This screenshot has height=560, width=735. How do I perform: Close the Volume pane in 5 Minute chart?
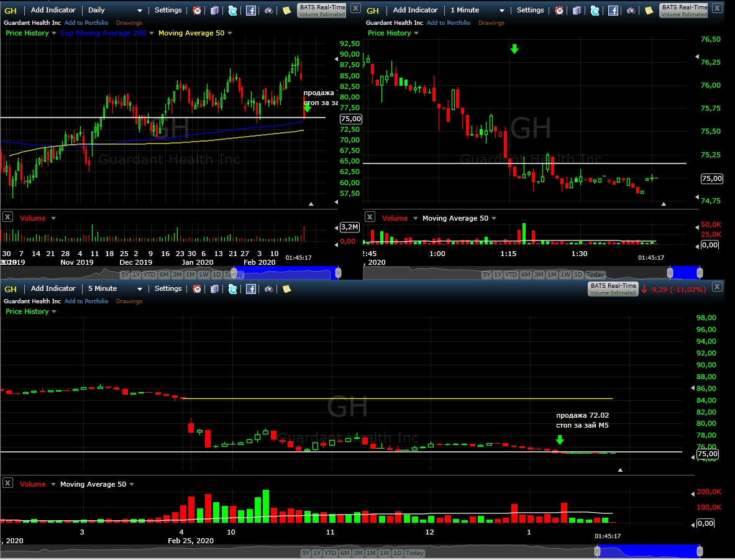click(x=7, y=482)
